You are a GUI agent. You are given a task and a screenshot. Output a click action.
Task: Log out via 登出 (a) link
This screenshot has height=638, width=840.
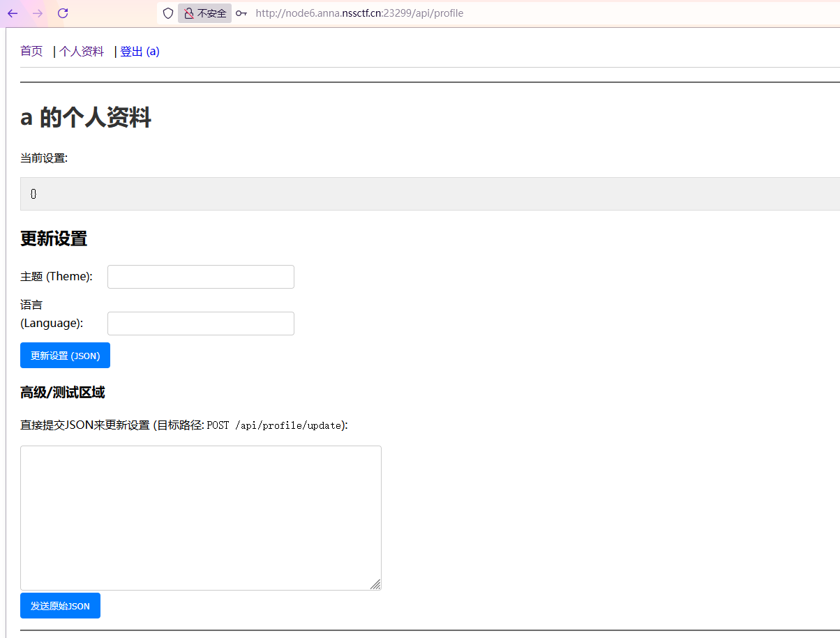140,51
